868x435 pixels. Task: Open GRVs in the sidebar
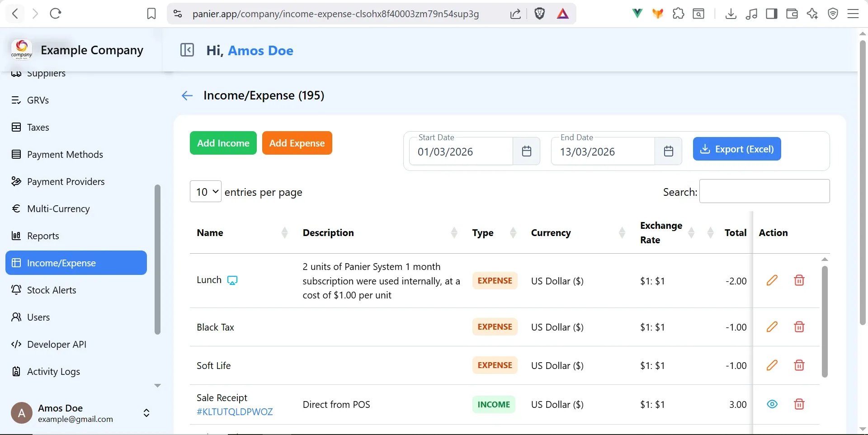click(76, 100)
